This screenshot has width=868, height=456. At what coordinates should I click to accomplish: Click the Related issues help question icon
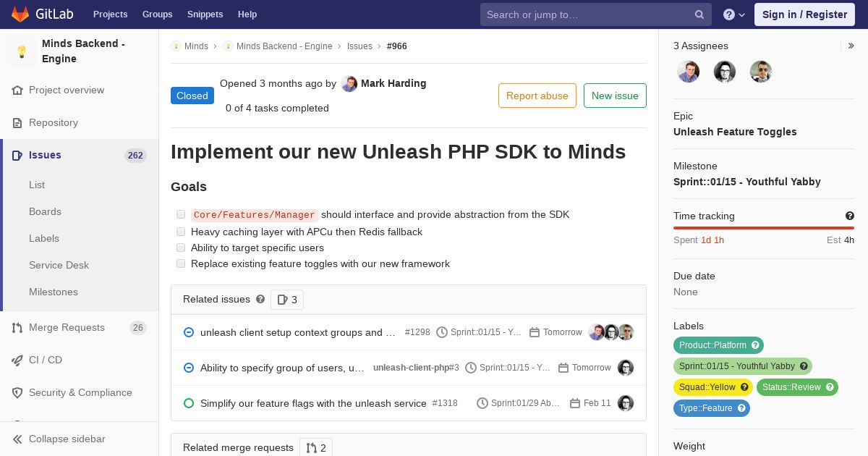(x=260, y=299)
